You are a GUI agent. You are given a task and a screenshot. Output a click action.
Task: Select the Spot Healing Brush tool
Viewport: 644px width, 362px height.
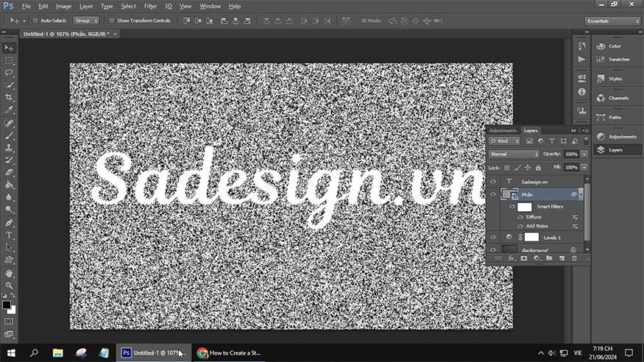(9, 123)
